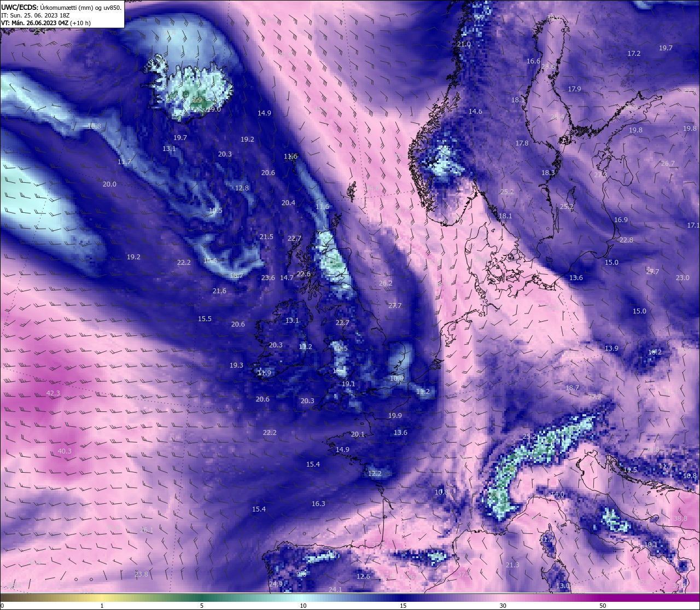Click the 24.9 value label
This screenshot has width=700, height=610.
[x=276, y=584]
